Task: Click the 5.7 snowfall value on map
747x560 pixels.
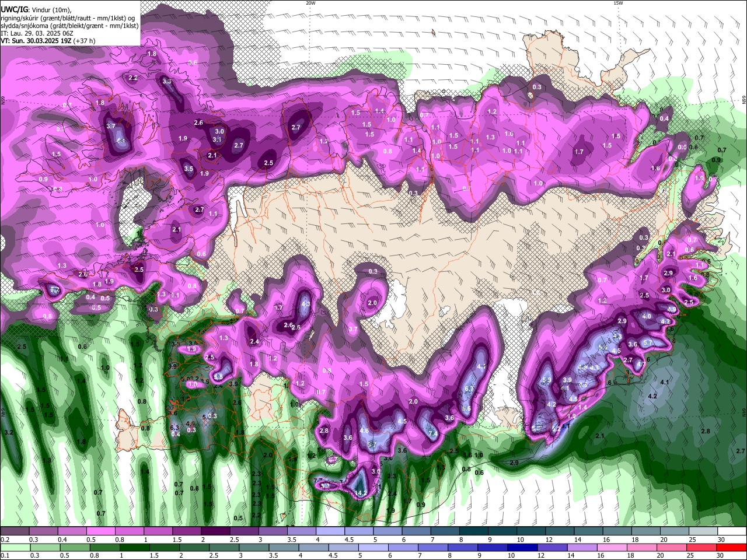Action: click(x=647, y=343)
